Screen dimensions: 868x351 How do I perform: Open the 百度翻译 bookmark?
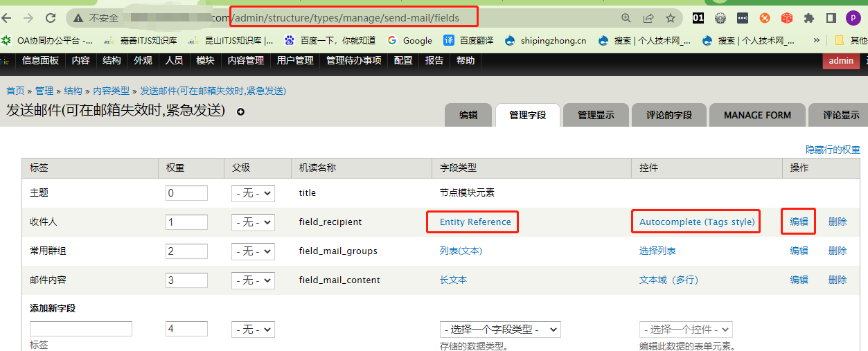pyautogui.click(x=468, y=40)
